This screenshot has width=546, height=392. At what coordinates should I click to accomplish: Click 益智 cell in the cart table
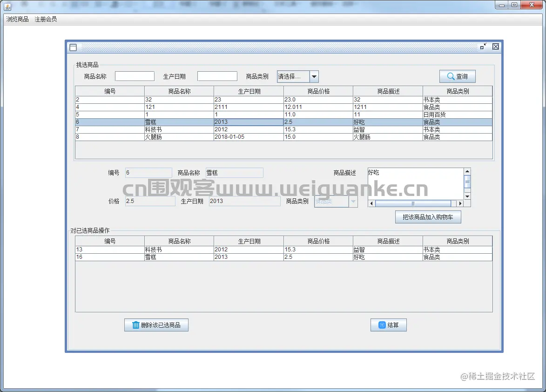point(388,250)
